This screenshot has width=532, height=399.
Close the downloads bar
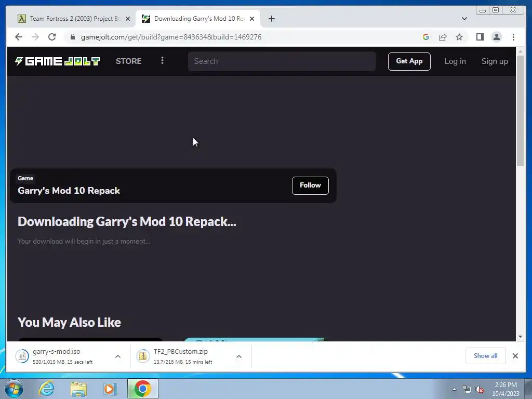(x=515, y=355)
